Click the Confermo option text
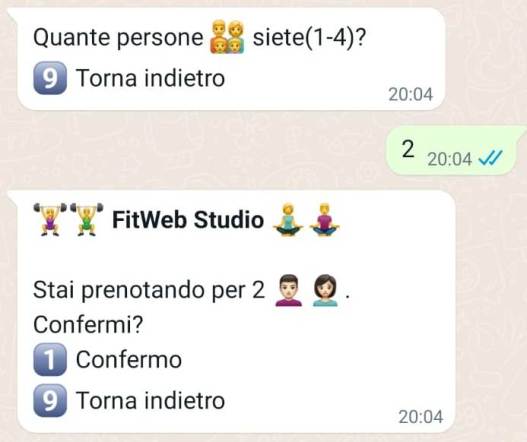The image size is (527, 442). pos(129,359)
